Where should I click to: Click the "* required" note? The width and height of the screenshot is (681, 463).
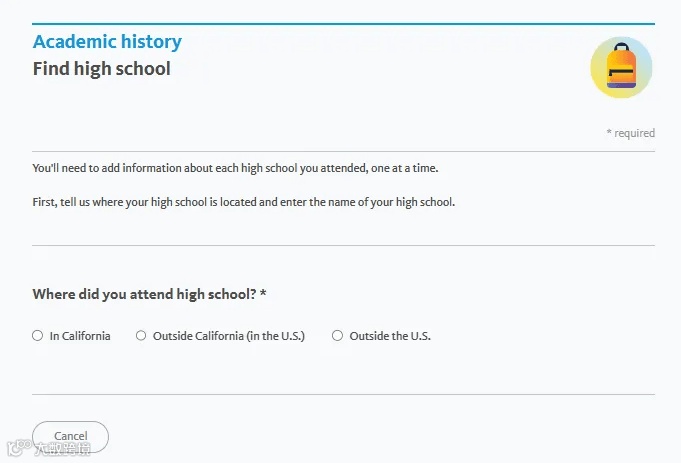coord(630,133)
